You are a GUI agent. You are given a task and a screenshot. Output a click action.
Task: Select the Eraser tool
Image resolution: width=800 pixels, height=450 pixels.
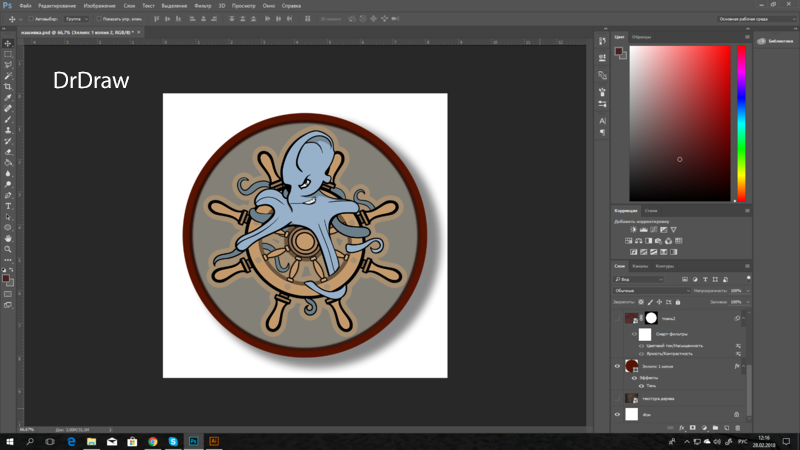pos(8,152)
